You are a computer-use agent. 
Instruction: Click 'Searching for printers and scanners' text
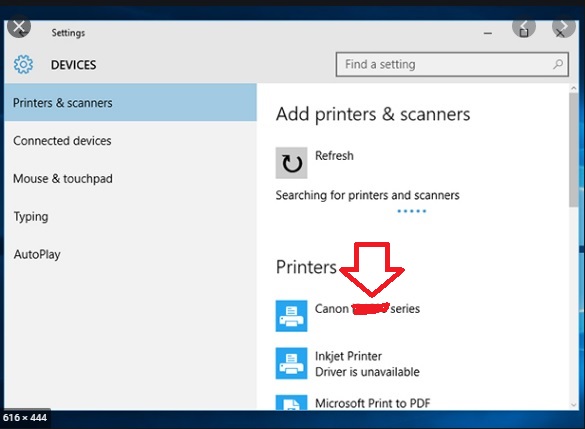coord(367,195)
